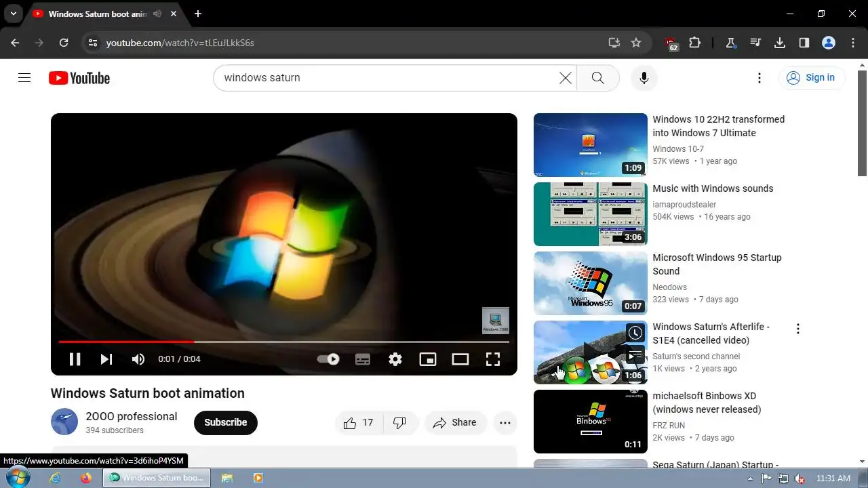868x488 pixels.
Task: Open the red extension with 62 badge
Action: pyautogui.click(x=671, y=43)
